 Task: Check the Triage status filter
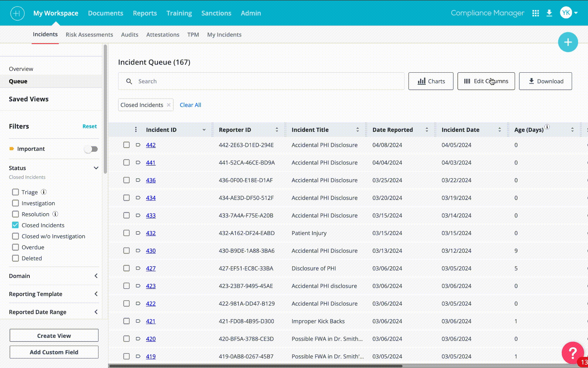tap(15, 192)
